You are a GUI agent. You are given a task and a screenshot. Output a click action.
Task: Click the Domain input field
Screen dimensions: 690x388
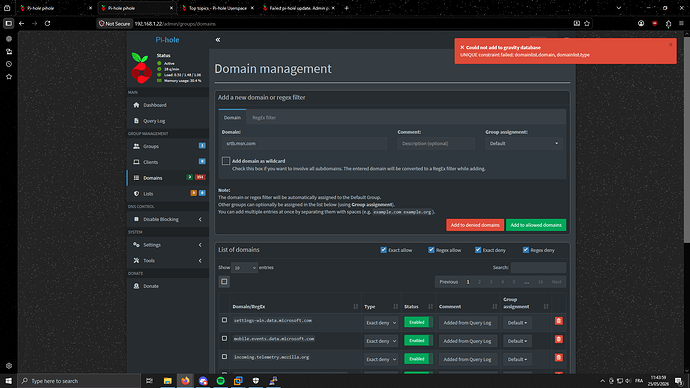tap(304, 143)
